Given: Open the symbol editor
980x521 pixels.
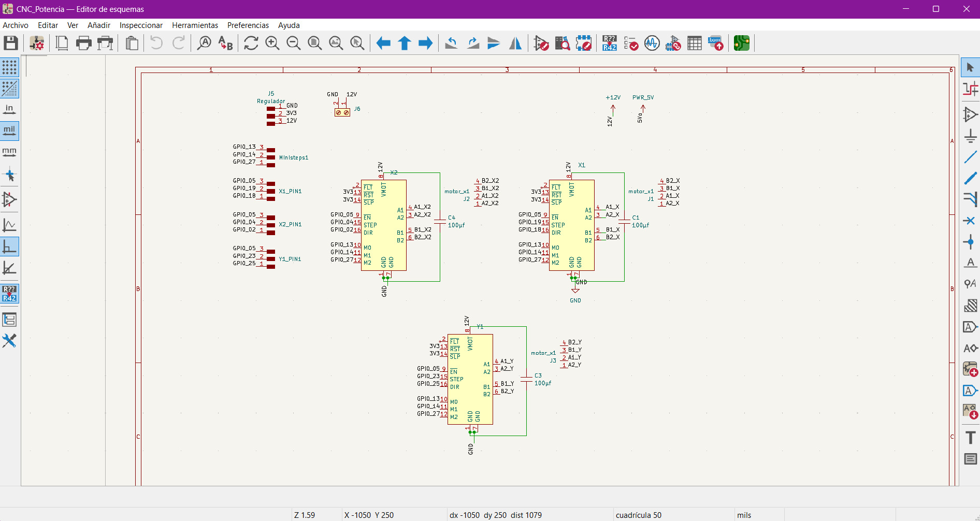Looking at the screenshot, I should tap(541, 43).
